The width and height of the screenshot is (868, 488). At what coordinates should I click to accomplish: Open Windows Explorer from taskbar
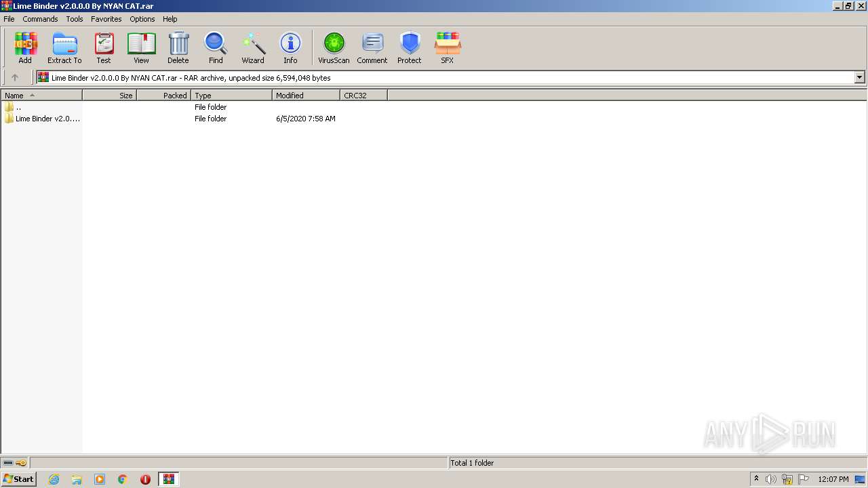pos(77,479)
